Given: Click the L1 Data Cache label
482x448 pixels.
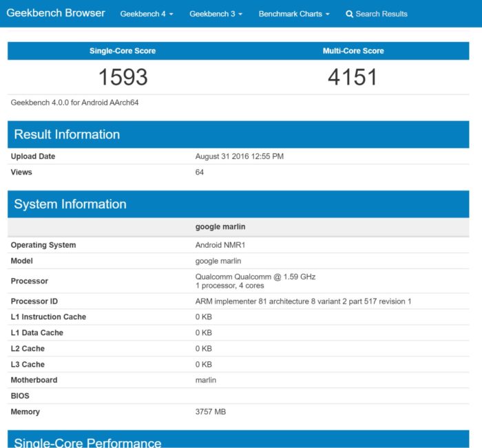Looking at the screenshot, I should pos(37,333).
